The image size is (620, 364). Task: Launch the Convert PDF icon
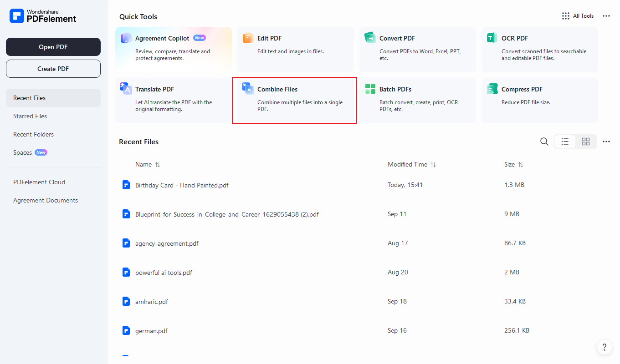[x=370, y=38]
